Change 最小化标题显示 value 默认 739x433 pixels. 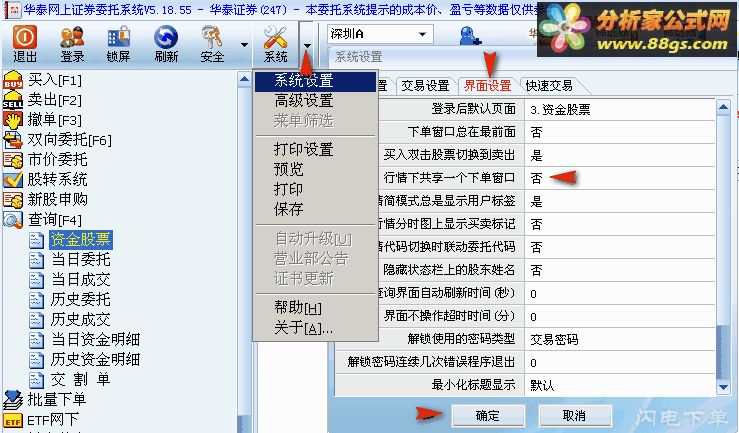(620, 385)
